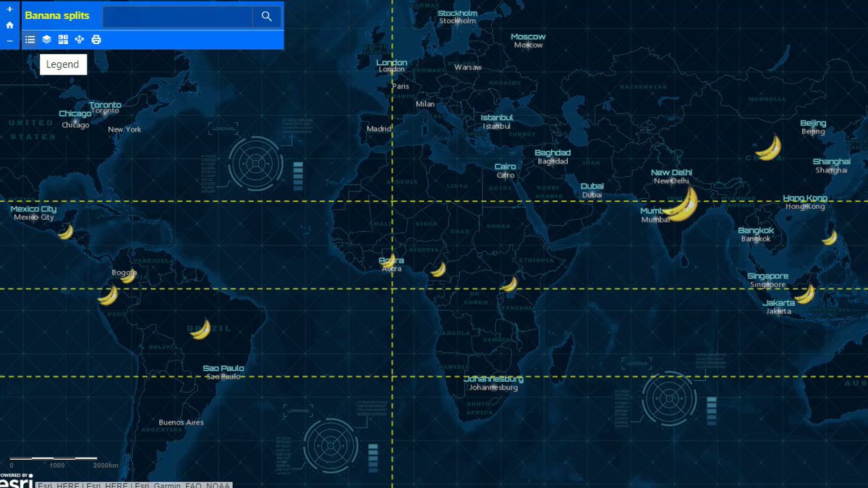Screen dimensions: 868x488
Task: Select the large banana marker over India
Action: [x=683, y=205]
